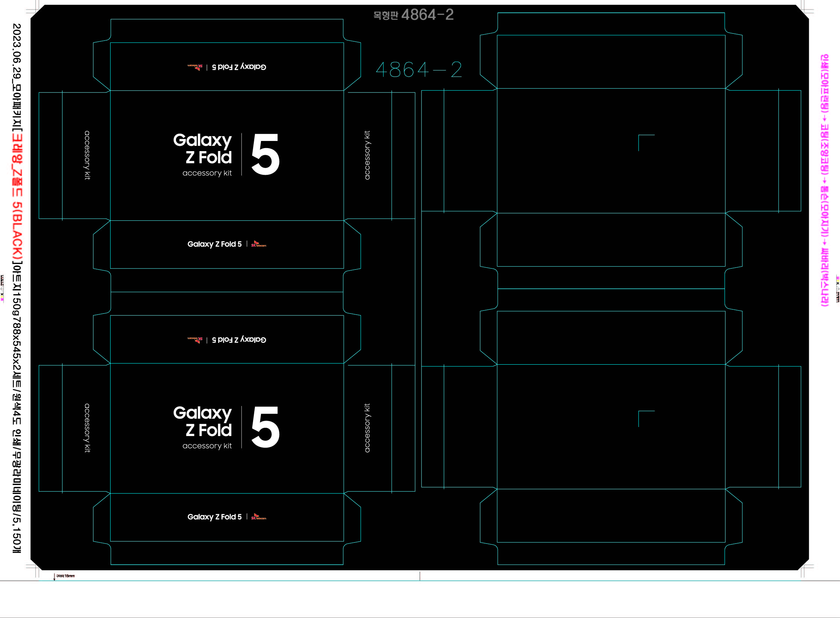Viewport: 840px width, 618px height.
Task: Select the magenta vertical process instructions text
Action: pyautogui.click(x=824, y=180)
